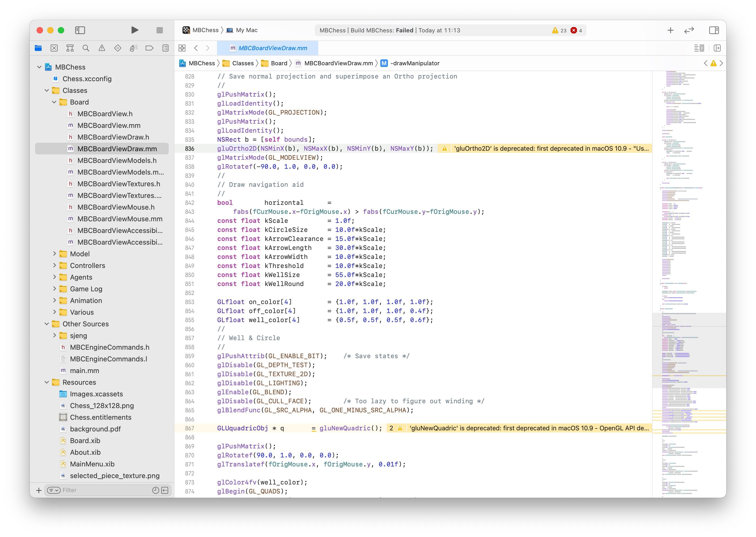This screenshot has width=756, height=537.
Task: Add a new editor on the right
Action: [x=717, y=48]
